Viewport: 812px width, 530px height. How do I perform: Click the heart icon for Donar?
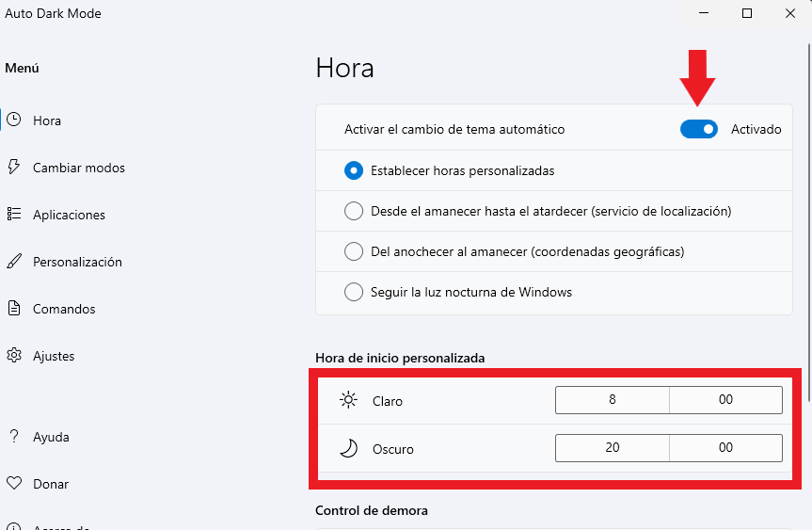point(14,483)
